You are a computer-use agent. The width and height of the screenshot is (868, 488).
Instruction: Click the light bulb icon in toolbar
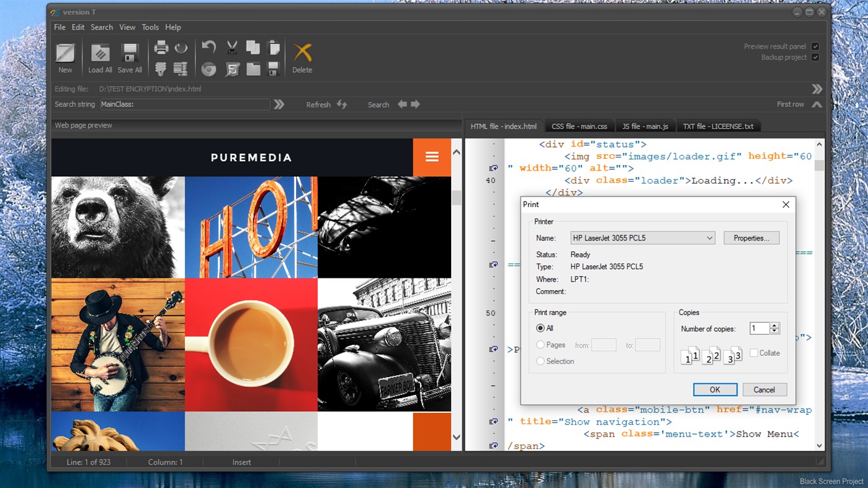[161, 69]
